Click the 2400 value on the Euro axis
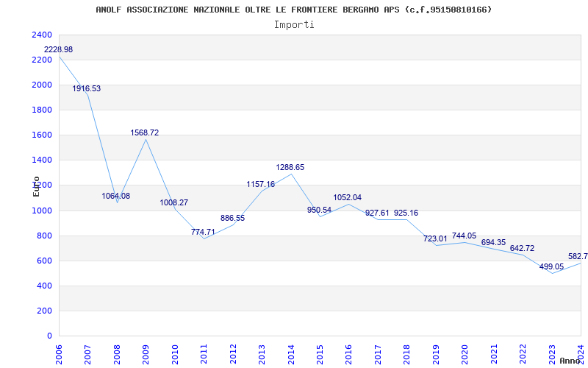Image resolution: width=588 pixels, height=368 pixels. (42, 35)
